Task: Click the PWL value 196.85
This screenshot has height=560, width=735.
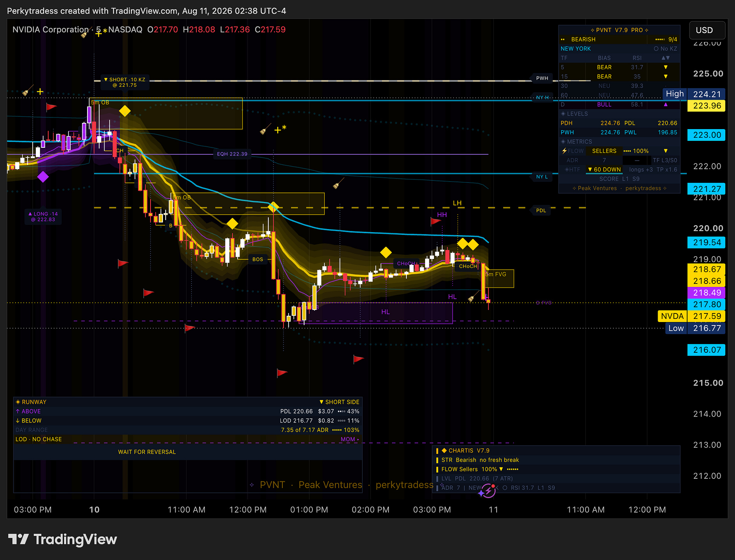Action: (667, 132)
